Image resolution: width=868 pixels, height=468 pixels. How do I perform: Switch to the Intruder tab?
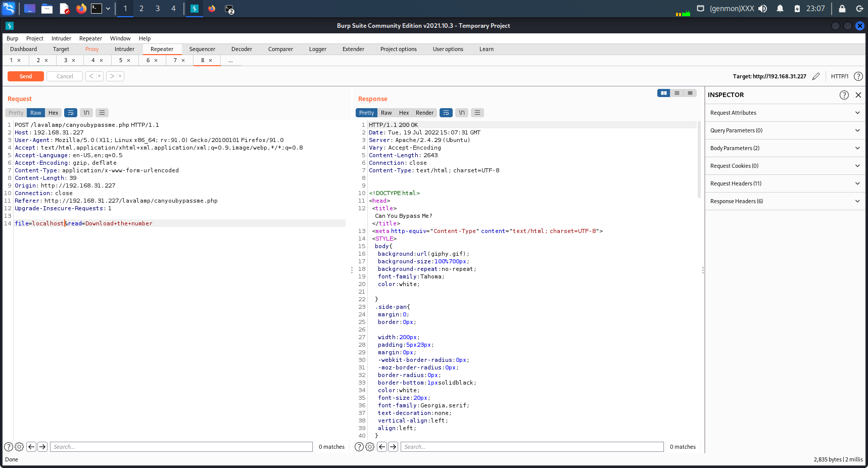click(x=124, y=49)
